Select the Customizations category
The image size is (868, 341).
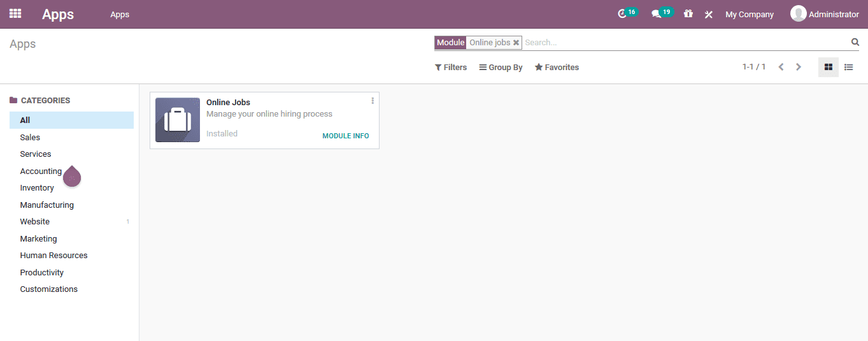71,289
